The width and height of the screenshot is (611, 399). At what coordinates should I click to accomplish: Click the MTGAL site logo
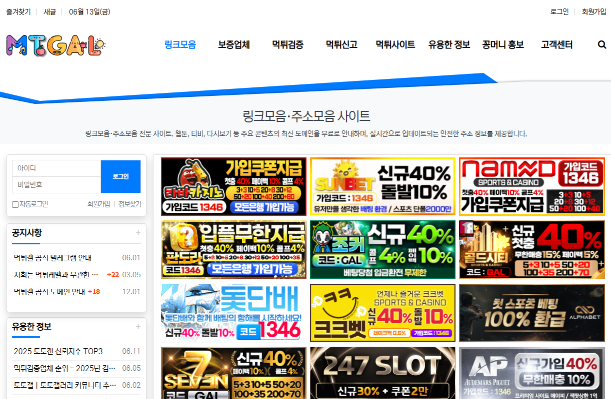click(55, 46)
